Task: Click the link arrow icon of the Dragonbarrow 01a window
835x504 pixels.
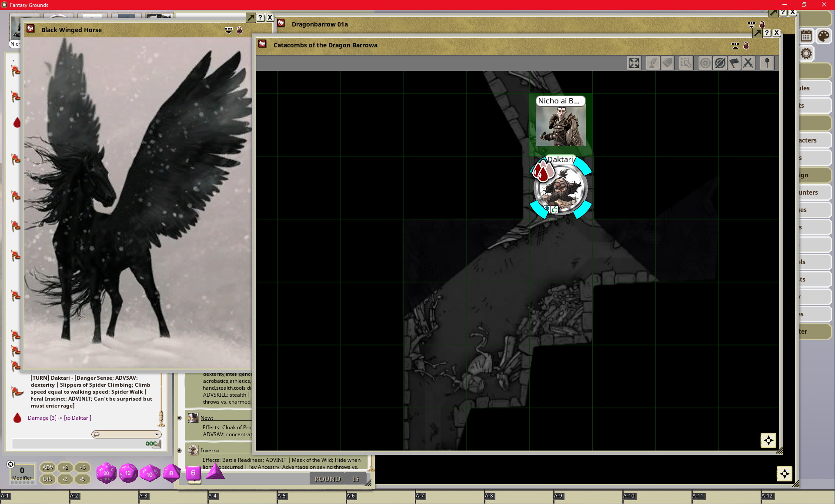Action: [774, 12]
